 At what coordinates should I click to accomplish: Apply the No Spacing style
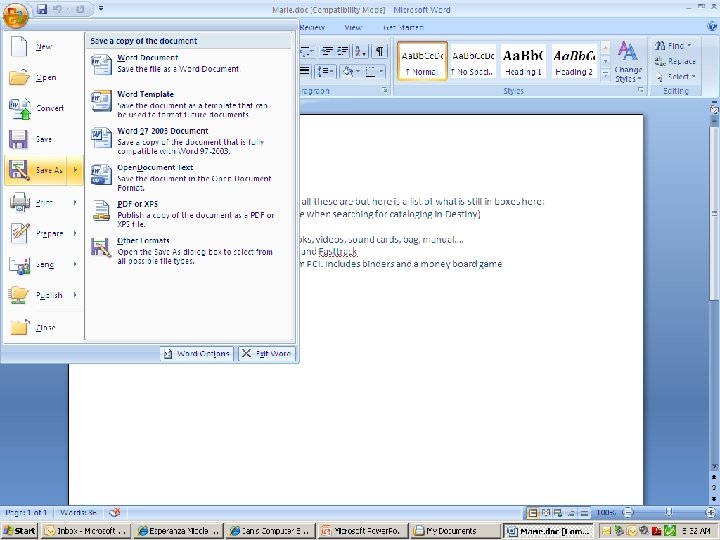(472, 62)
